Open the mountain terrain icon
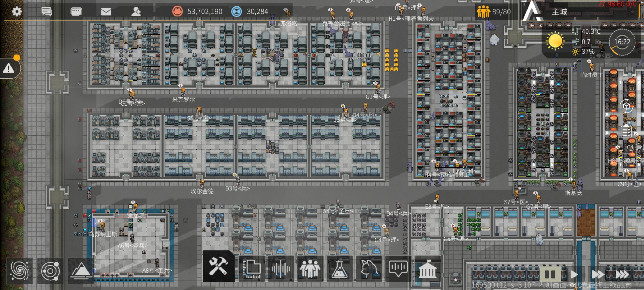The width and height of the screenshot is (644, 290). click(80, 271)
